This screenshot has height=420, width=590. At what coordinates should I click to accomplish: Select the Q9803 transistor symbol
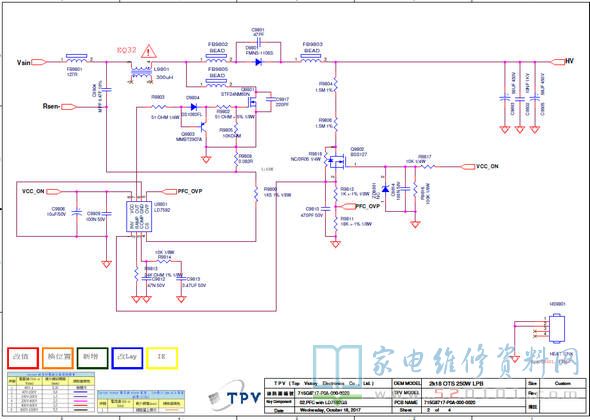[204, 127]
